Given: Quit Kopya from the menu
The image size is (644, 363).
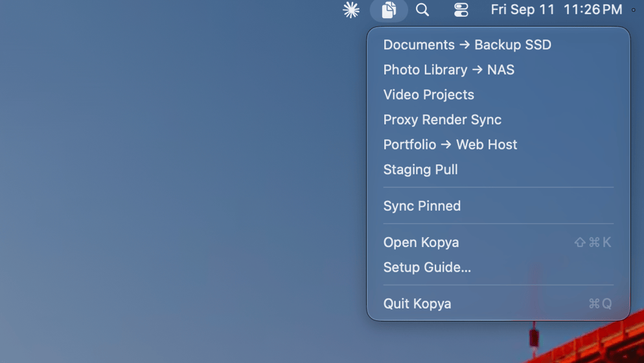Looking at the screenshot, I should pyautogui.click(x=498, y=304).
